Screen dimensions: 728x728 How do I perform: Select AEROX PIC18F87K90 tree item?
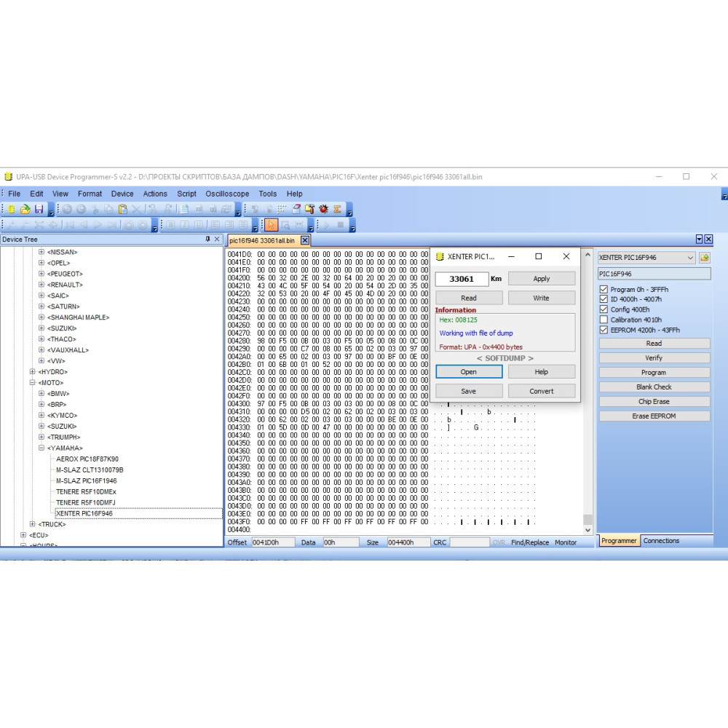87,459
